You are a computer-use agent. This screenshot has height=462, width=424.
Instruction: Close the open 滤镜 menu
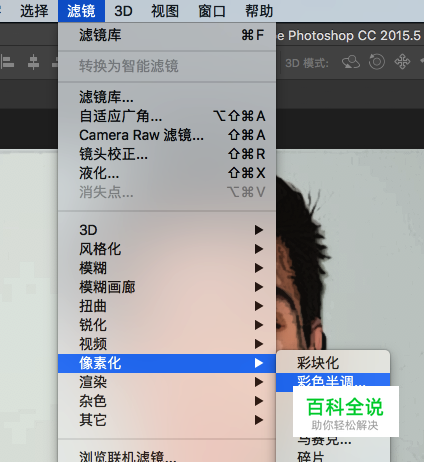pyautogui.click(x=81, y=11)
